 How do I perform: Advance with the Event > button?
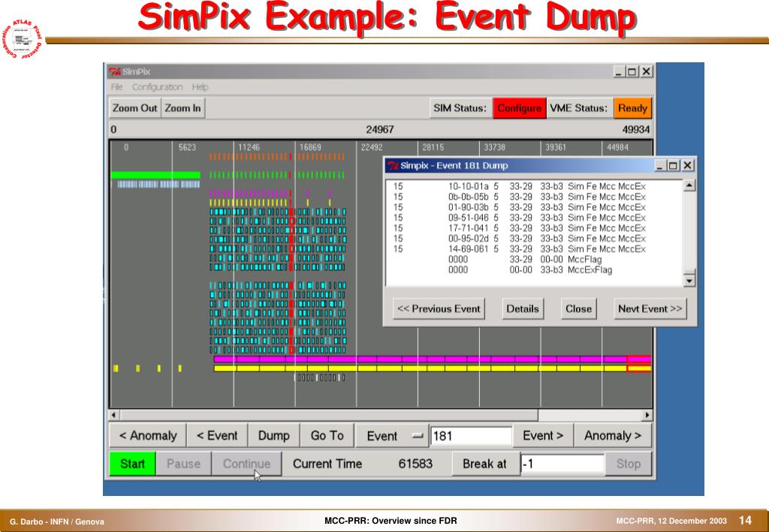point(543,435)
